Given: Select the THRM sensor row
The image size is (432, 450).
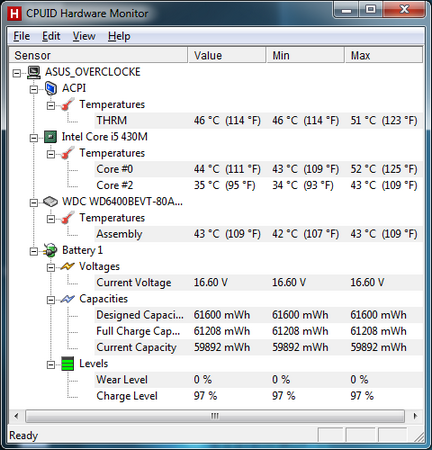Looking at the screenshot, I should pyautogui.click(x=259, y=120).
